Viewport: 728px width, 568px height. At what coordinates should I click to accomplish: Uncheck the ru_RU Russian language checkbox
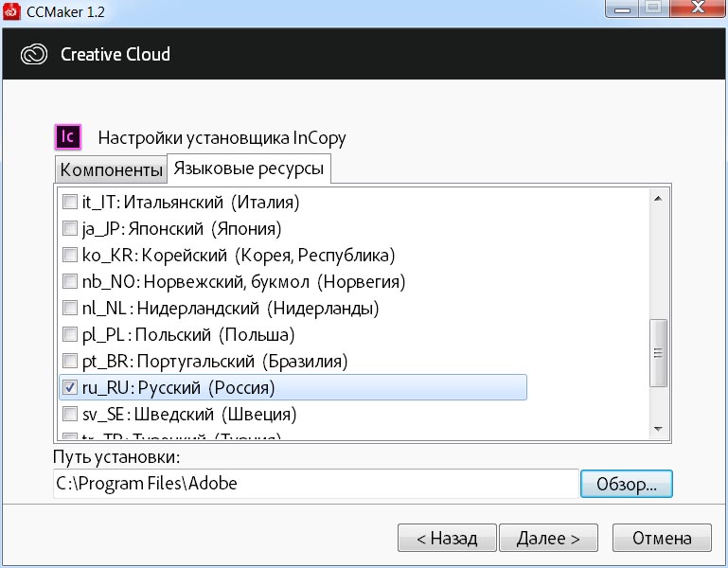[70, 387]
